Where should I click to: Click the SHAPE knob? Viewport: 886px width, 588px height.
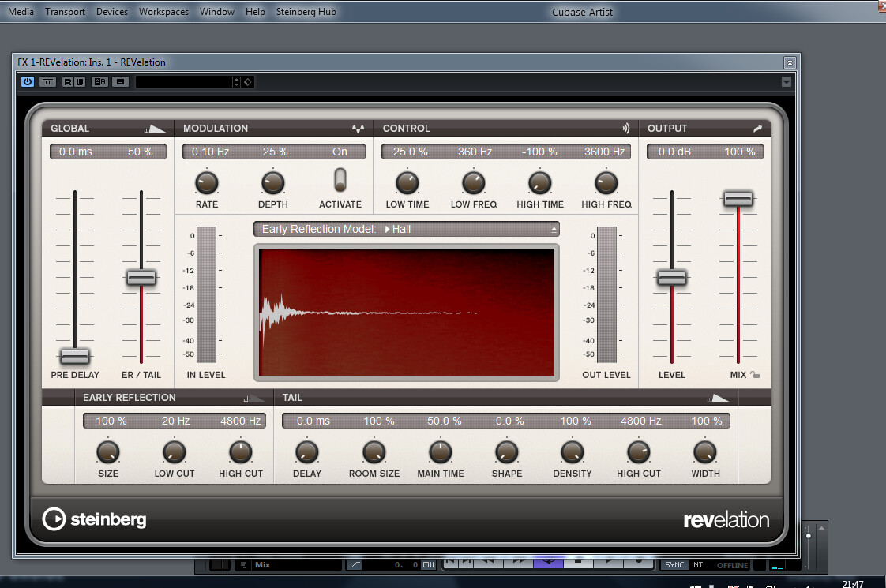point(506,452)
